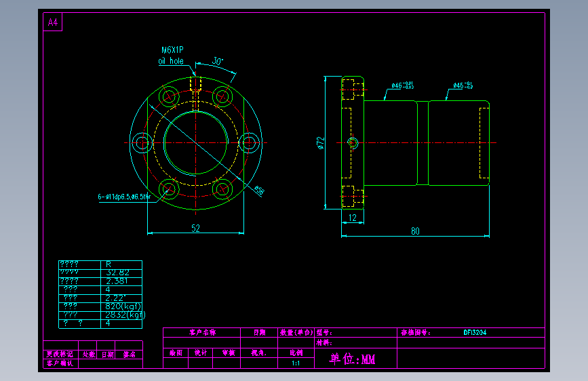
Task: Select the 数量(单台) title block cell
Action: coord(296,332)
